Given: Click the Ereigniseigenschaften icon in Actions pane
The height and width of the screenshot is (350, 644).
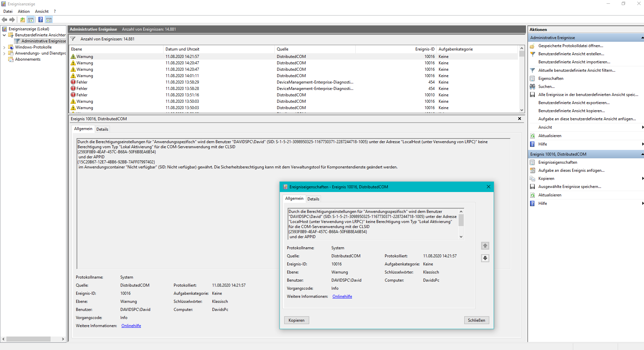Looking at the screenshot, I should 532,162.
